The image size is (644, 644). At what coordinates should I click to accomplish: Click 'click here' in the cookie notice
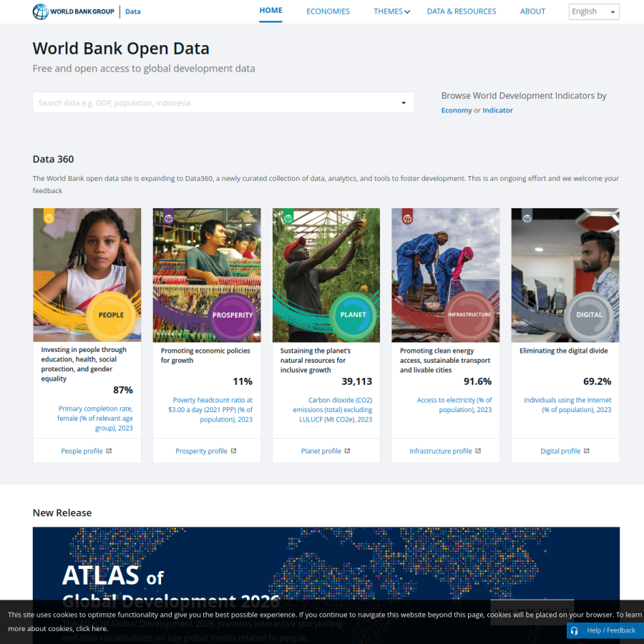(x=92, y=629)
